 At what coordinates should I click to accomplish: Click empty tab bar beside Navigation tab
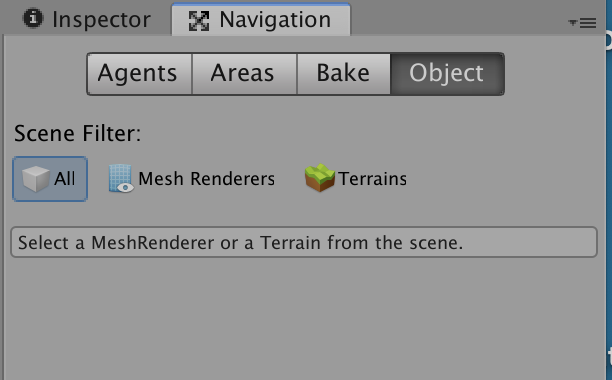point(459,19)
